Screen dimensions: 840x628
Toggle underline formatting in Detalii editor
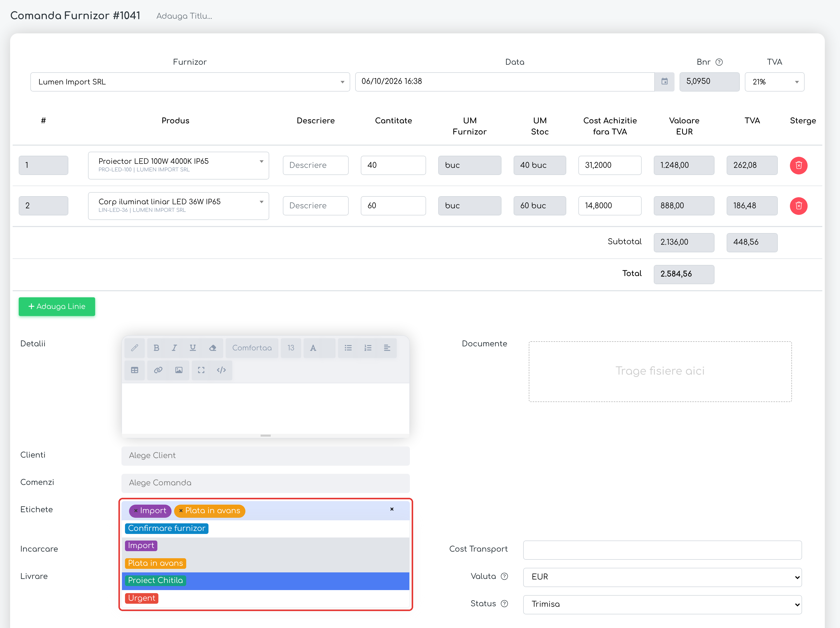coord(193,348)
